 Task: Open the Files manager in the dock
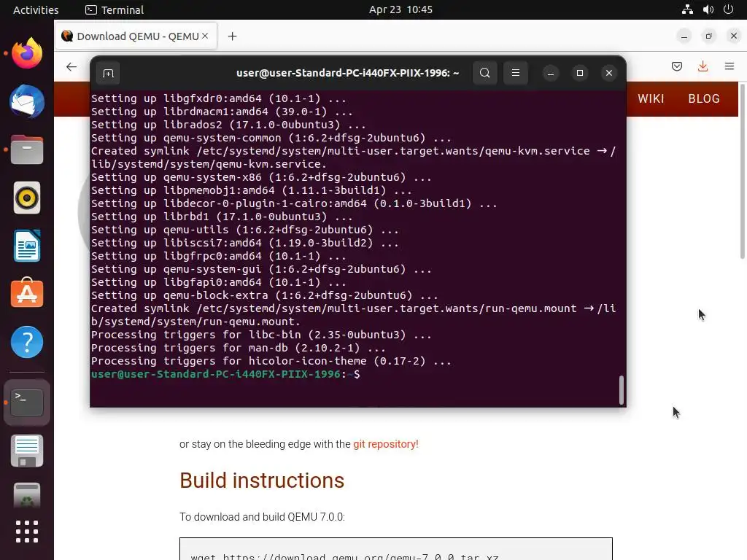point(27,149)
